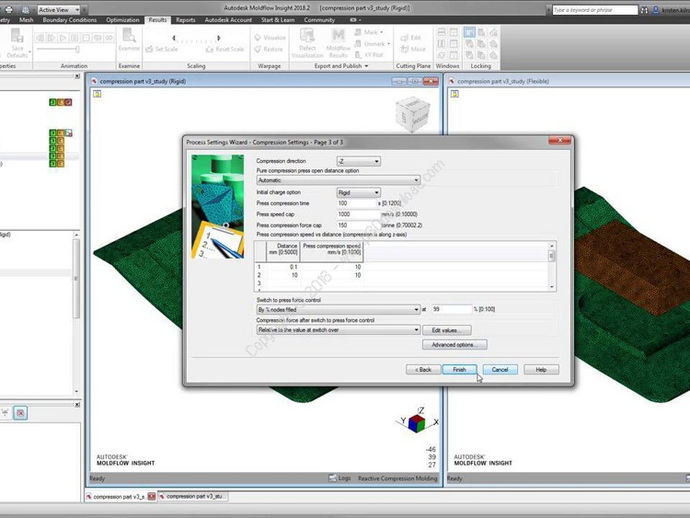Screen dimensions: 690x518
Task: Click the Examine tool icon
Action: point(129,40)
